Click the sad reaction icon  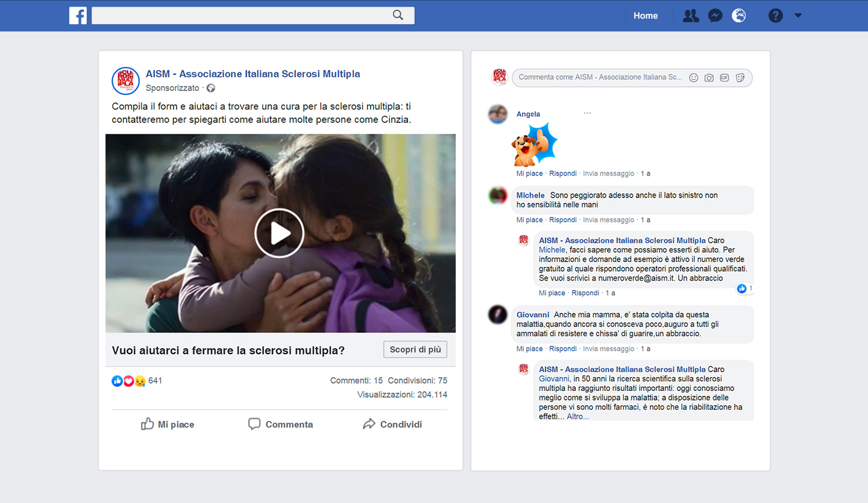pos(140,381)
